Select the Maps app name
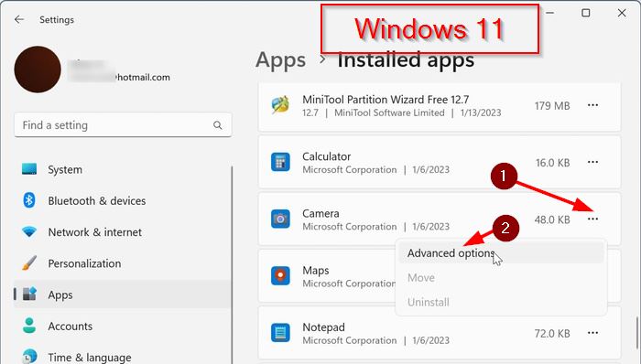The height and width of the screenshot is (364, 641). pos(316,270)
